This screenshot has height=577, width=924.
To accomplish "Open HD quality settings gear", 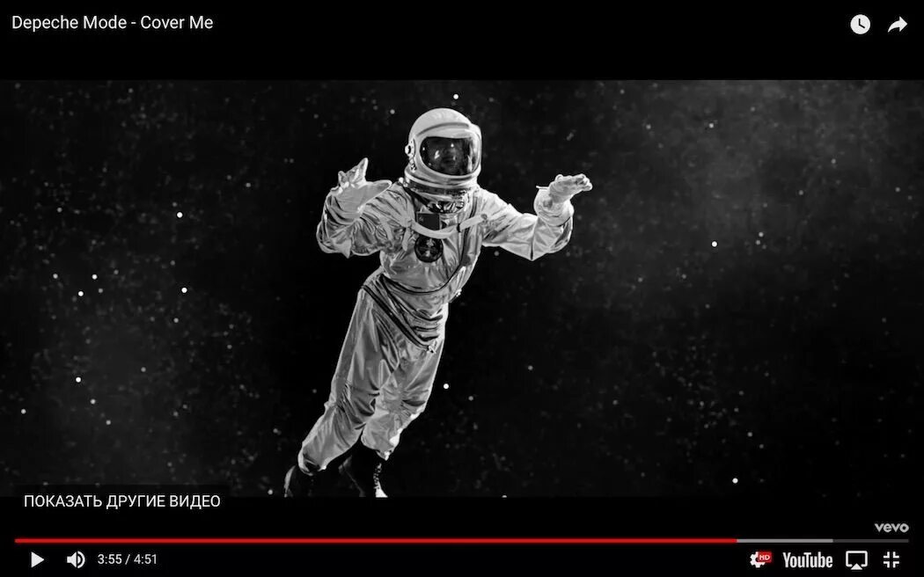I will [x=761, y=559].
